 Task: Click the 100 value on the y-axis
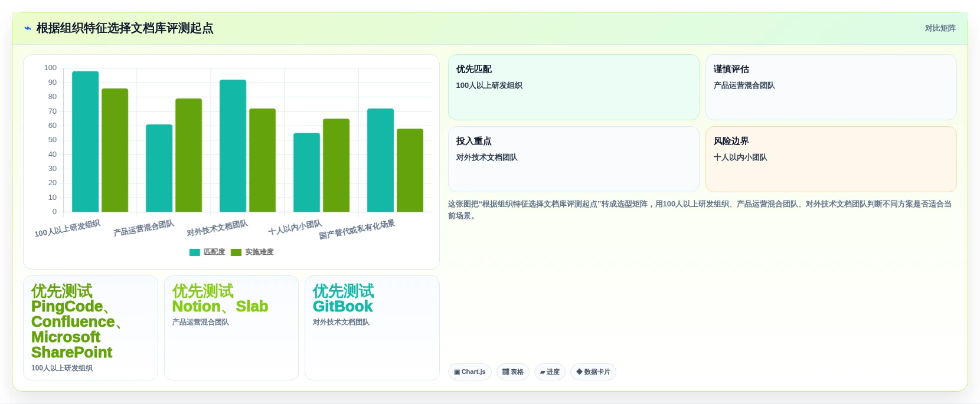coord(50,68)
